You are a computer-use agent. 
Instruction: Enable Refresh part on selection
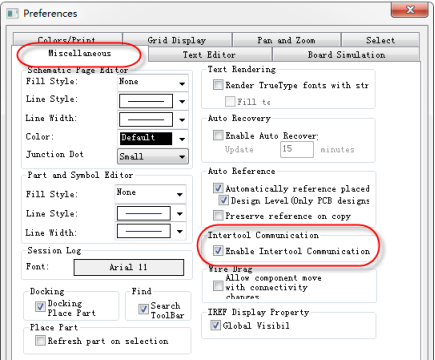(40, 341)
